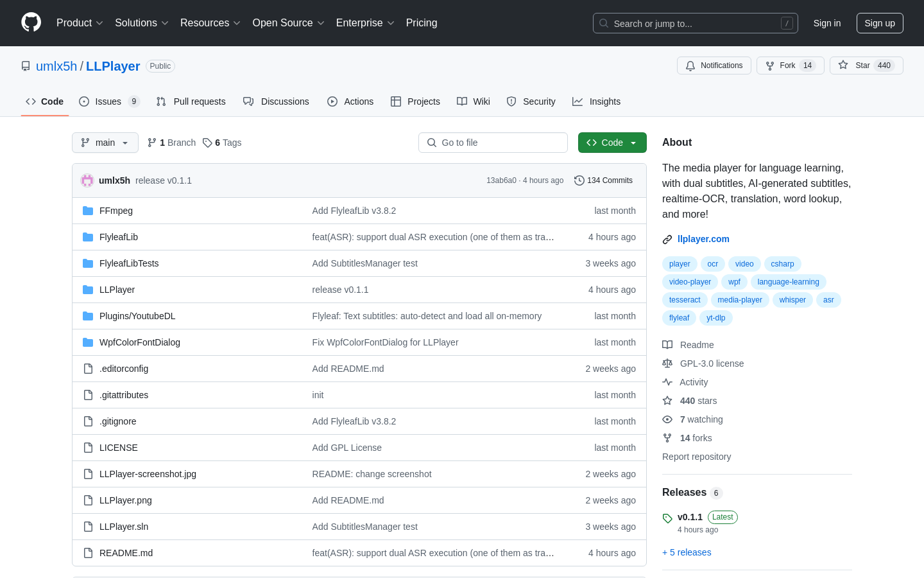Click the umlx5h owner link
Screen dimensions: 924x578
(x=56, y=66)
